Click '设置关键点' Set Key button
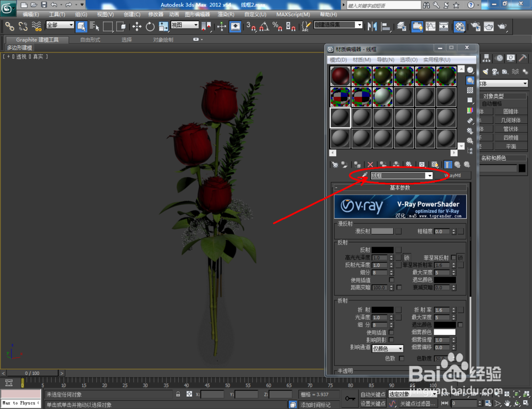Viewport: 532px width, 409px height. (372, 404)
